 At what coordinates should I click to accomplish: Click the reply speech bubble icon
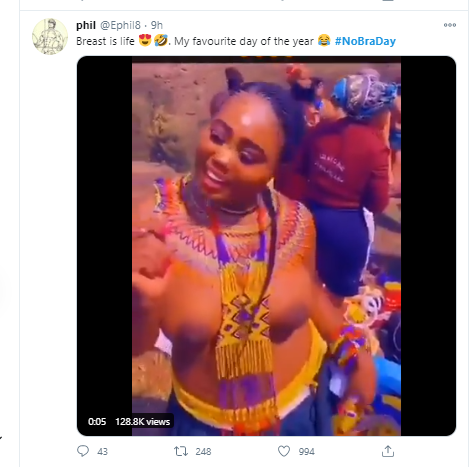click(x=83, y=451)
